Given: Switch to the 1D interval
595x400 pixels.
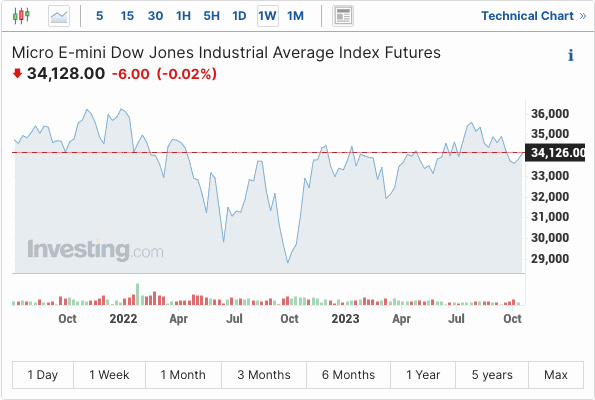Looking at the screenshot, I should [x=239, y=16].
